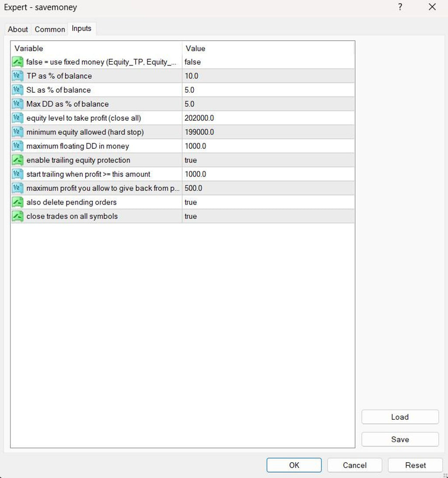Select the equity take profit value 202000.0
Image resolution: width=448 pixels, height=478 pixels.
(x=199, y=118)
